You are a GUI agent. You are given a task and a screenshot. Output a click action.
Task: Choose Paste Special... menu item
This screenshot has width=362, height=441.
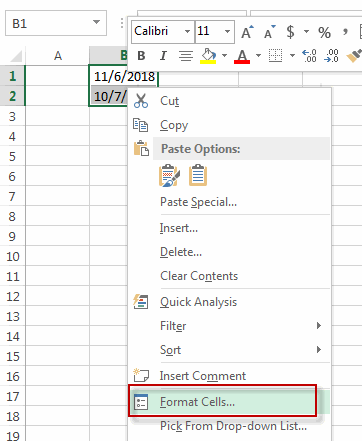[x=229, y=202]
